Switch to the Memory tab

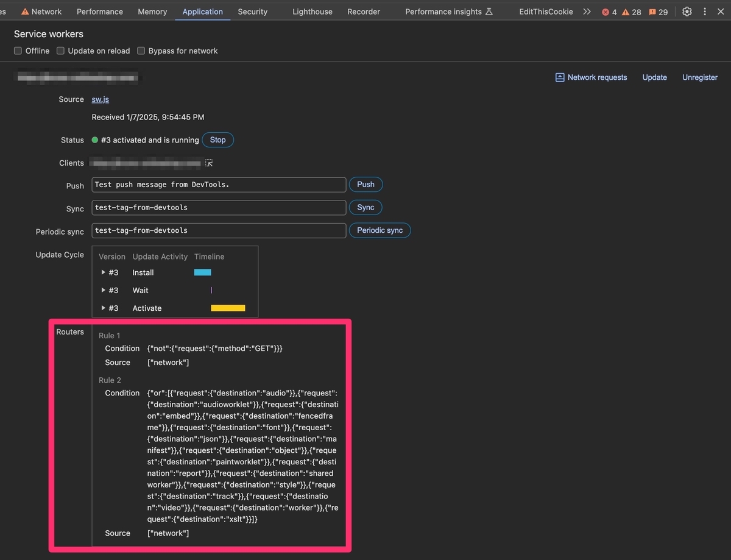[152, 12]
